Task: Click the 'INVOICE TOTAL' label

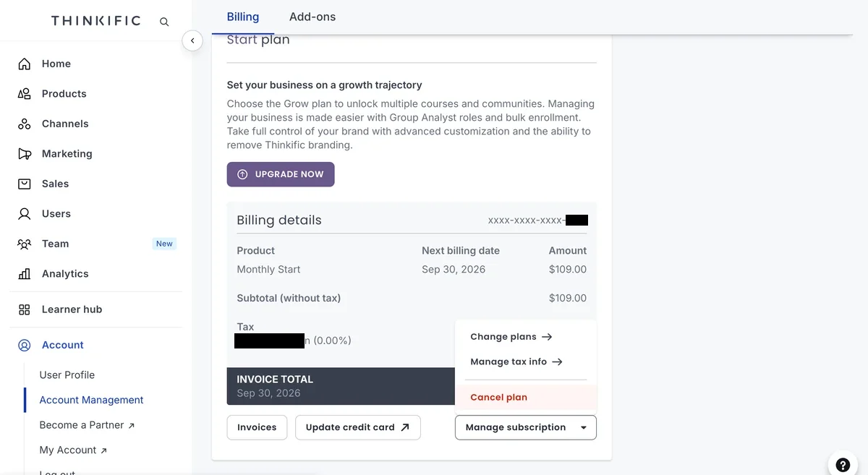Action: 275,379
